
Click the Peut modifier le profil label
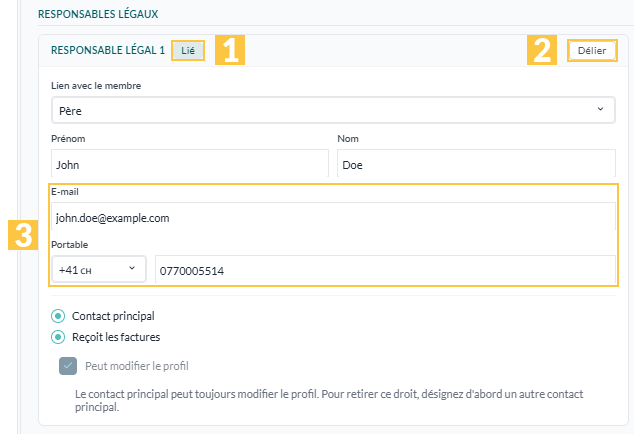(137, 366)
